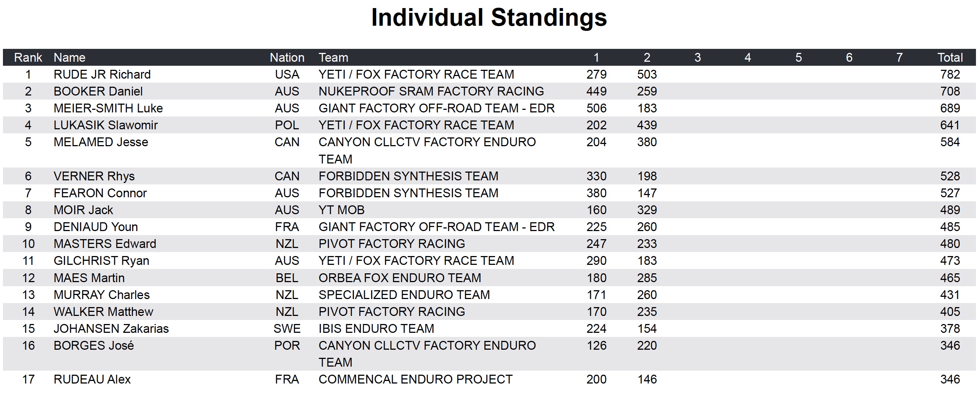Click rider name MAES Martin

click(89, 278)
